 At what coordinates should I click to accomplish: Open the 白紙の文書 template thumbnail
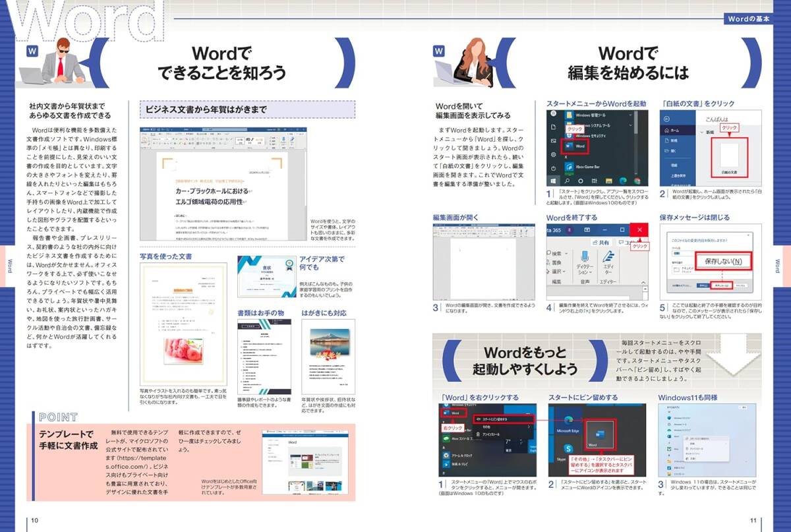click(x=729, y=155)
